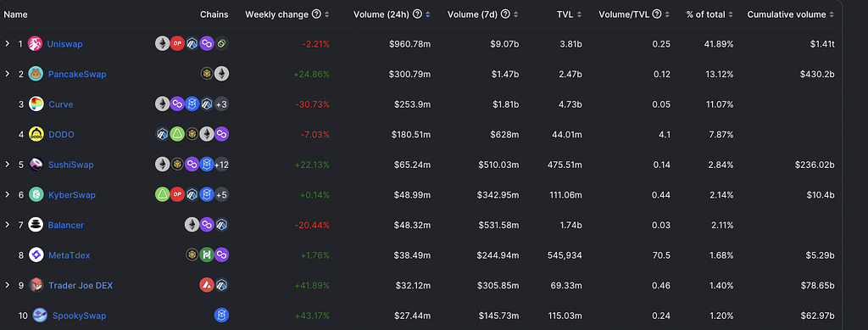Click the Optimism chain icon in Uniswap row

176,44
